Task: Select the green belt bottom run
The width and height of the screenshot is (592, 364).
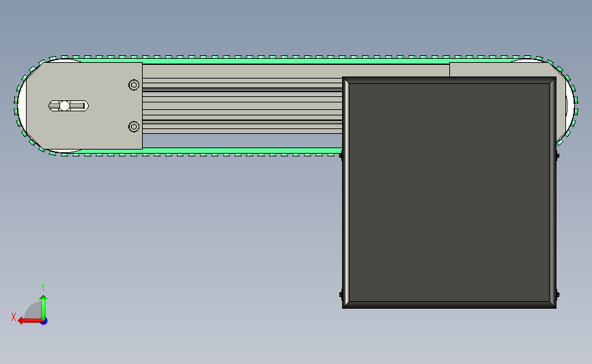Action: pyautogui.click(x=212, y=151)
